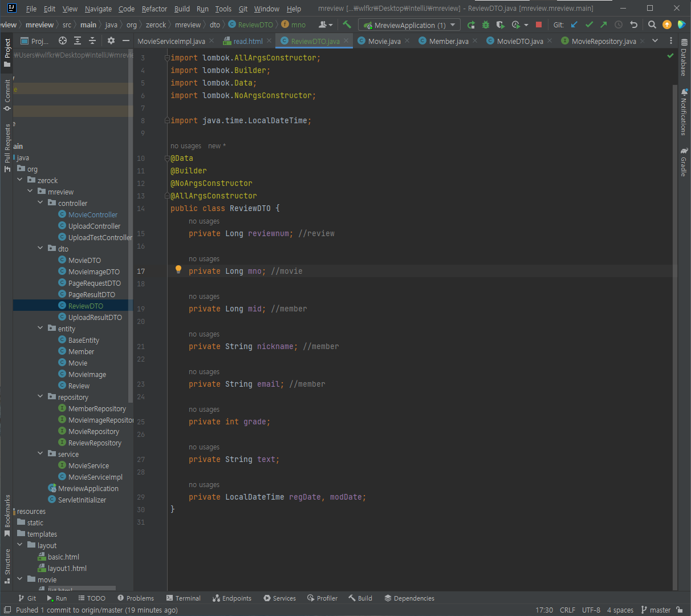
Task: Change CRLF line separator setting
Action: [x=567, y=610]
